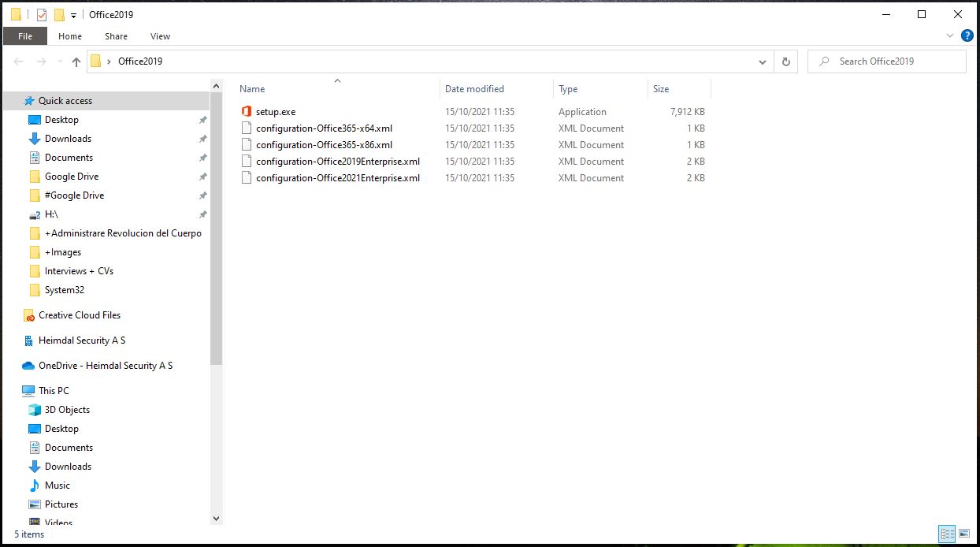The height and width of the screenshot is (547, 980).
Task: Go up one folder level
Action: (x=76, y=61)
